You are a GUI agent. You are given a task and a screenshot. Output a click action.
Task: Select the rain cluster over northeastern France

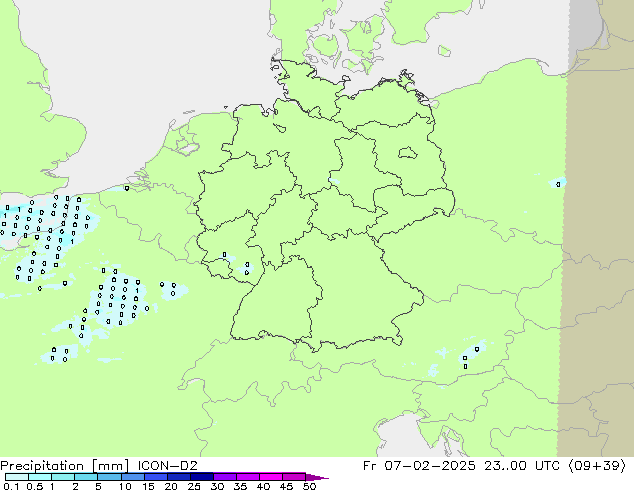(x=117, y=298)
